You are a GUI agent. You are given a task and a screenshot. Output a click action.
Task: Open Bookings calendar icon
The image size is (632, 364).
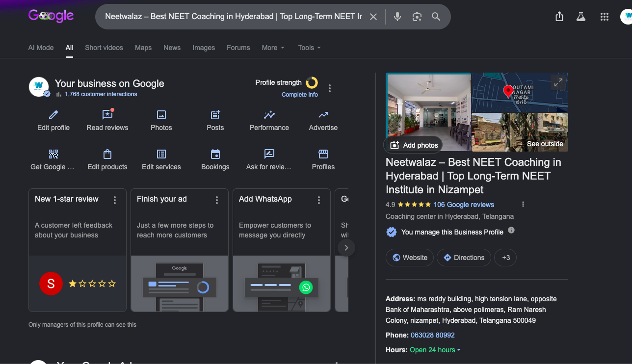pyautogui.click(x=215, y=154)
